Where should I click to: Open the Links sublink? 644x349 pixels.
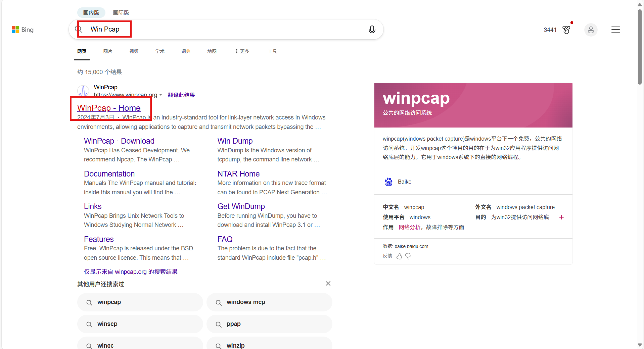point(93,206)
